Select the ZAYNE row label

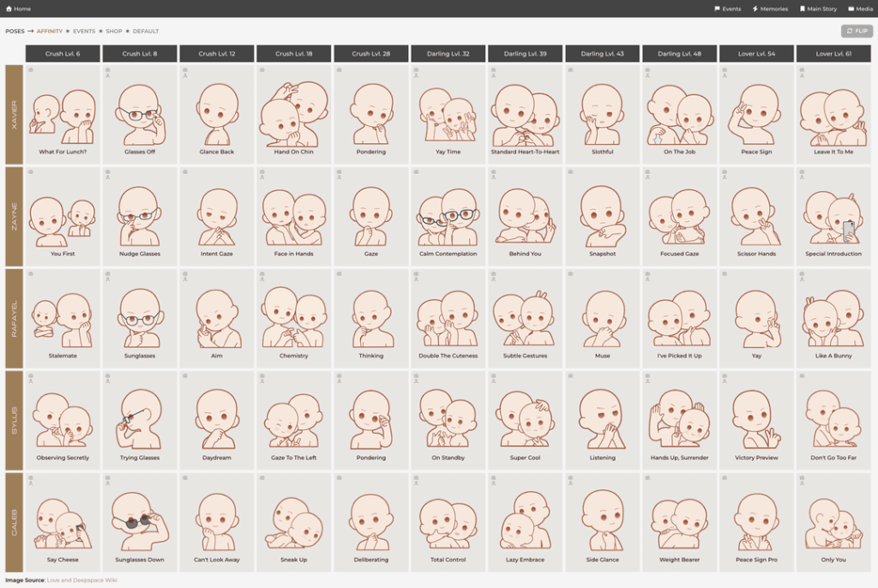pos(14,216)
